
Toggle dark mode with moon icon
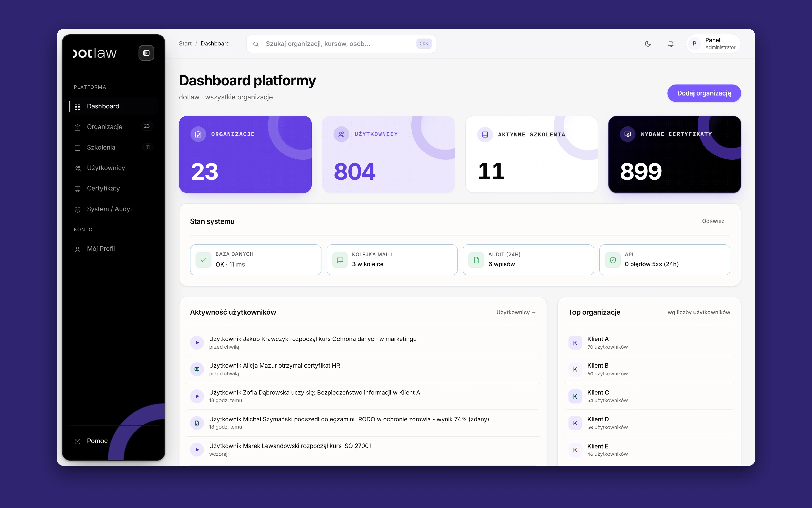[x=648, y=44]
